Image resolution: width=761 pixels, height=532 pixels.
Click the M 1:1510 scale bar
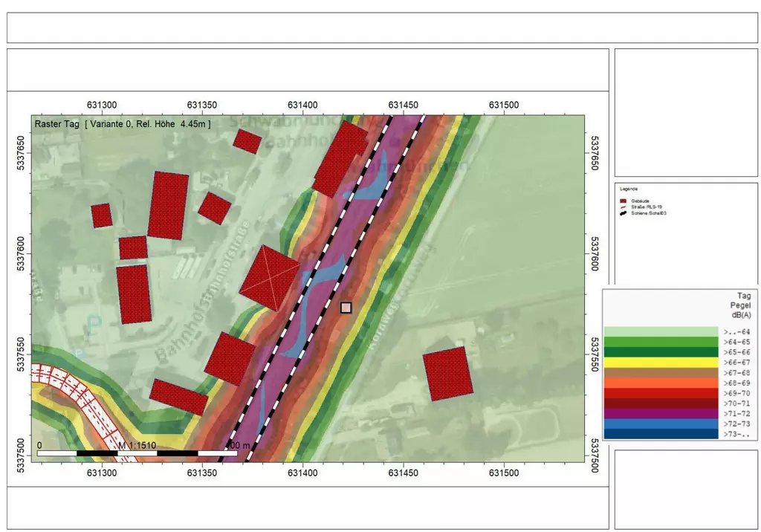pyautogui.click(x=137, y=451)
